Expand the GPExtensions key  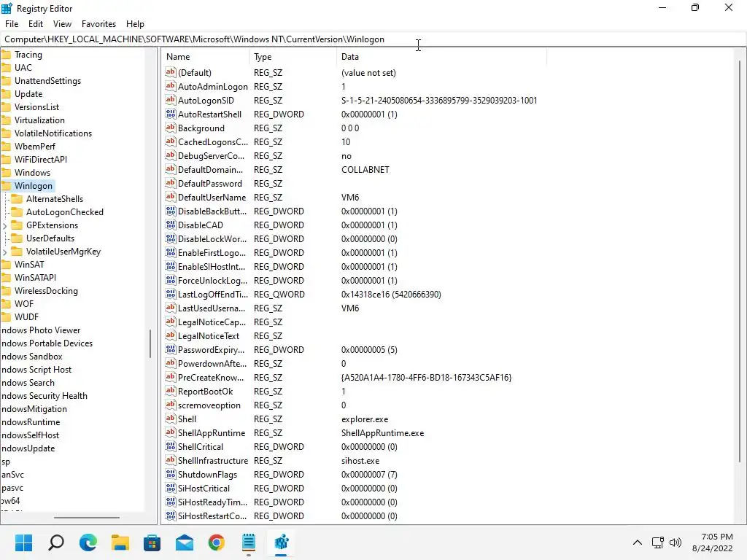coord(5,226)
